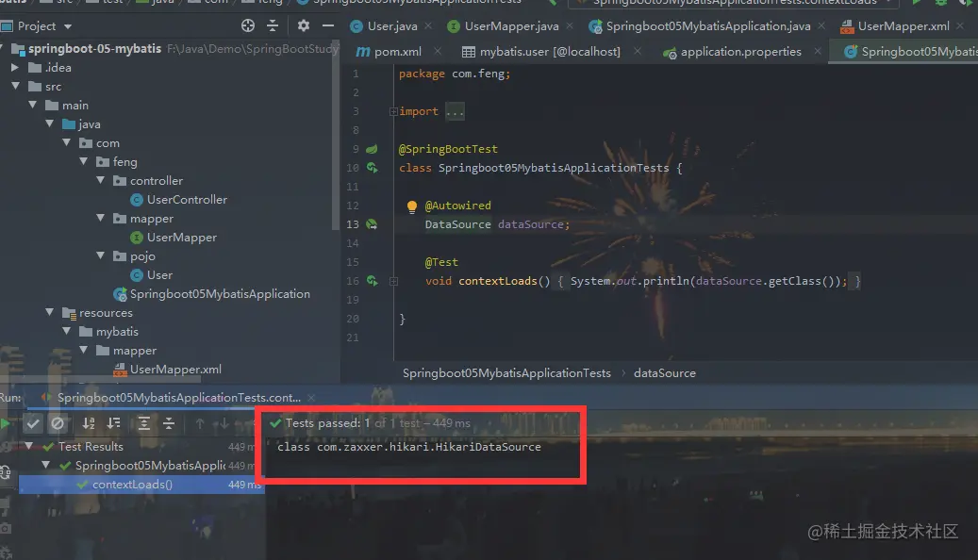Click the locate-in-project crosshair icon

pos(248,25)
